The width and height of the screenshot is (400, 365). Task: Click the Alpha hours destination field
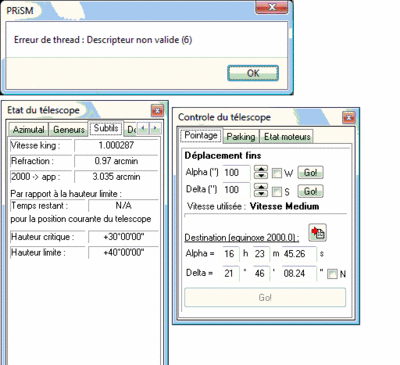pos(230,254)
